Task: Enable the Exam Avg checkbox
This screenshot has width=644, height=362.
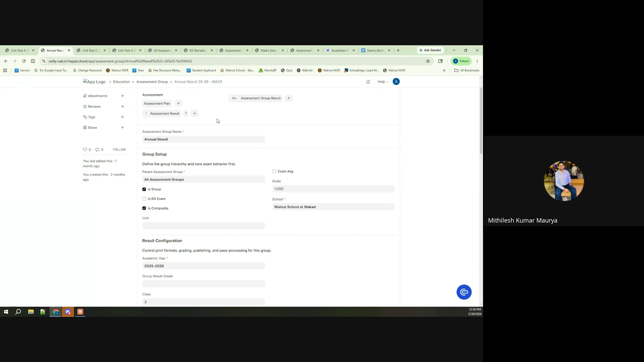Action: point(274,171)
